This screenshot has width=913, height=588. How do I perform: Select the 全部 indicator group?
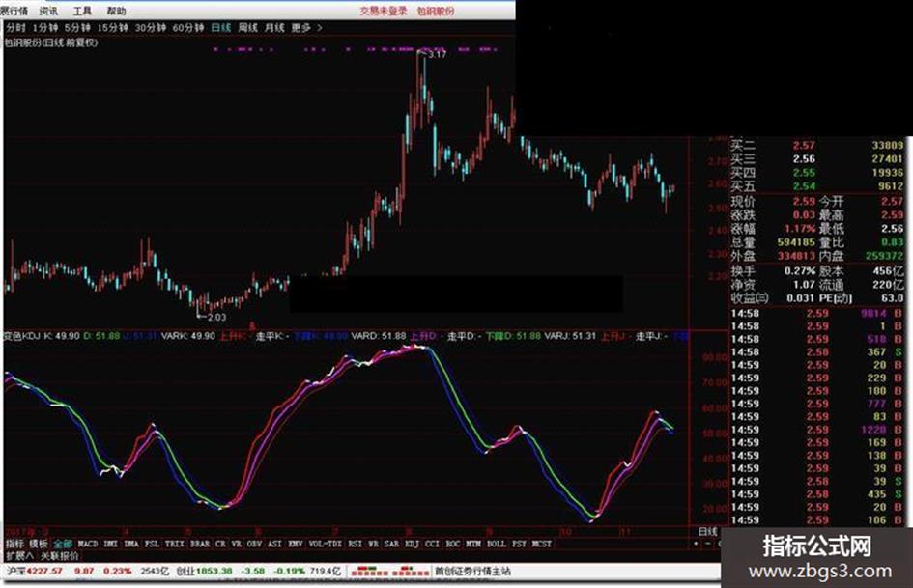[x=62, y=544]
